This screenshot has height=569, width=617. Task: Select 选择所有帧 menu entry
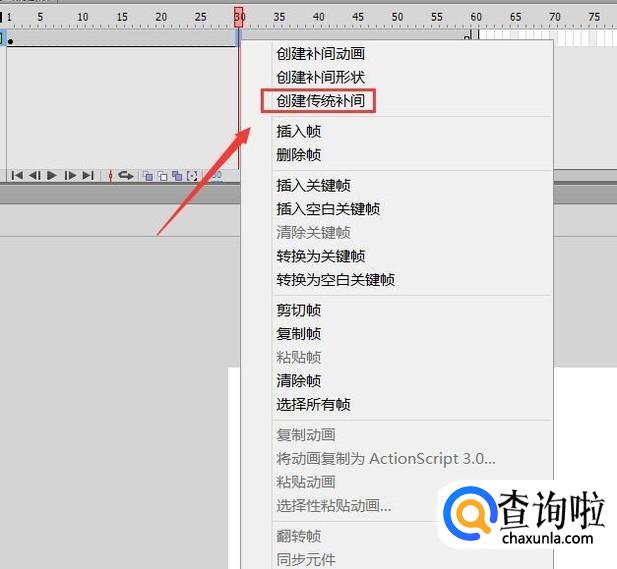click(x=313, y=404)
